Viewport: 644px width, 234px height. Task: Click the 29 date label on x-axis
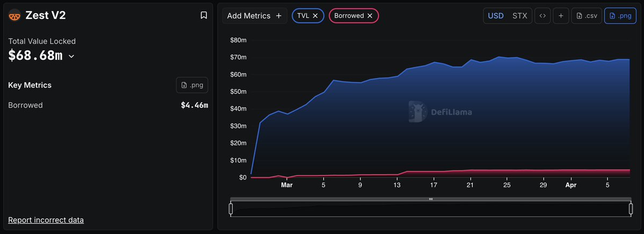tap(544, 185)
